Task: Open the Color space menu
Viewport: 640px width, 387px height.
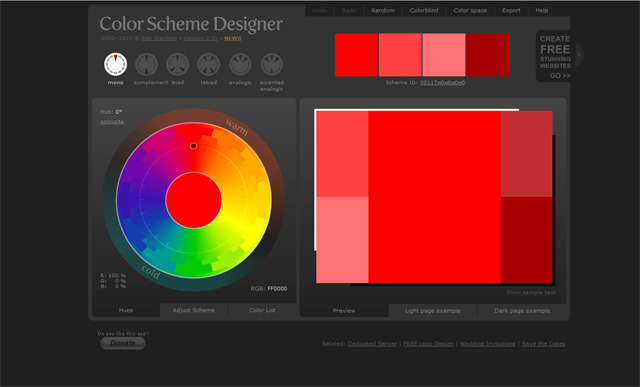Action: click(470, 11)
